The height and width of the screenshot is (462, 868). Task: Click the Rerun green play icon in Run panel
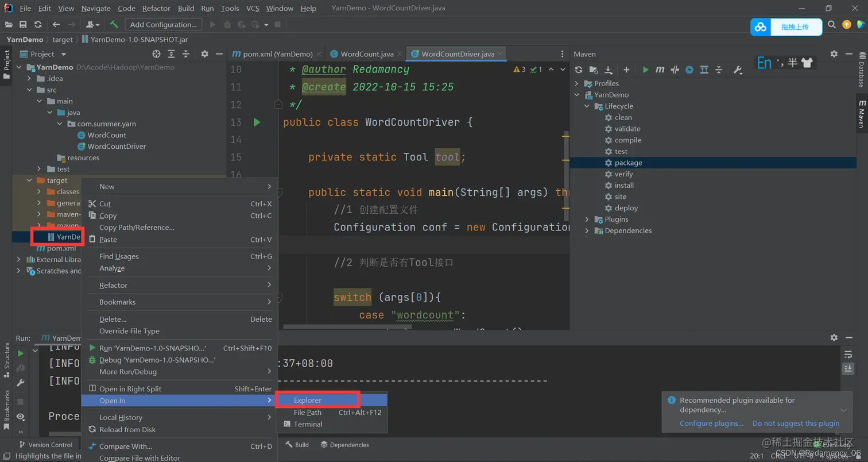coord(21,353)
